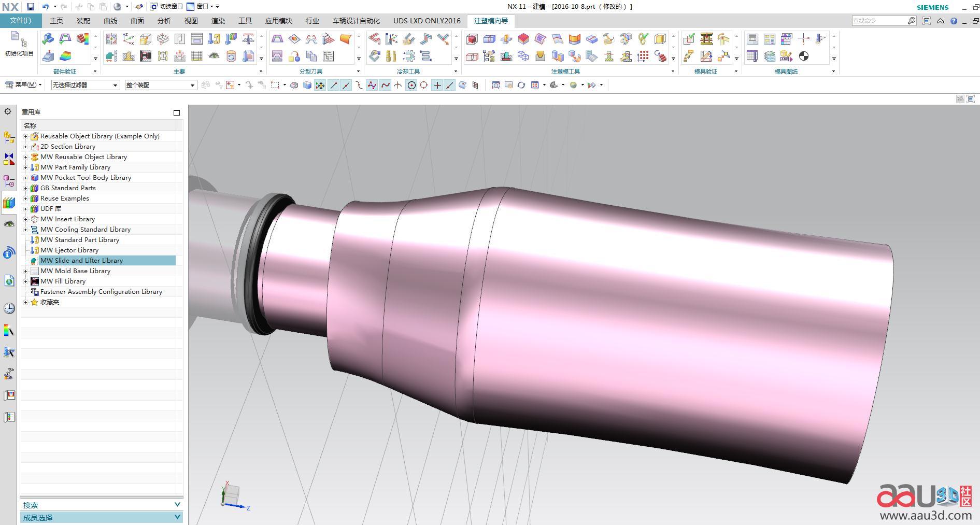Toggle the enable snap points button
980x525 pixels.
pos(320,86)
